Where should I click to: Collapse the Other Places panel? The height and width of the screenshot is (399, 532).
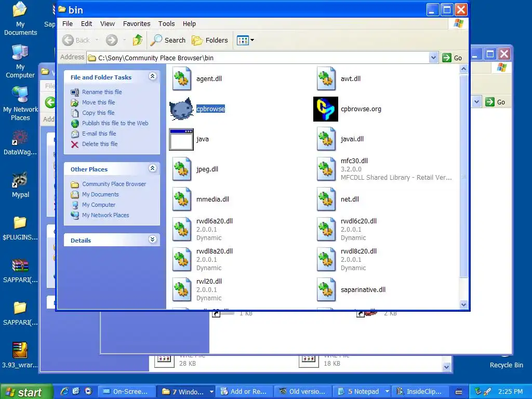(x=153, y=168)
